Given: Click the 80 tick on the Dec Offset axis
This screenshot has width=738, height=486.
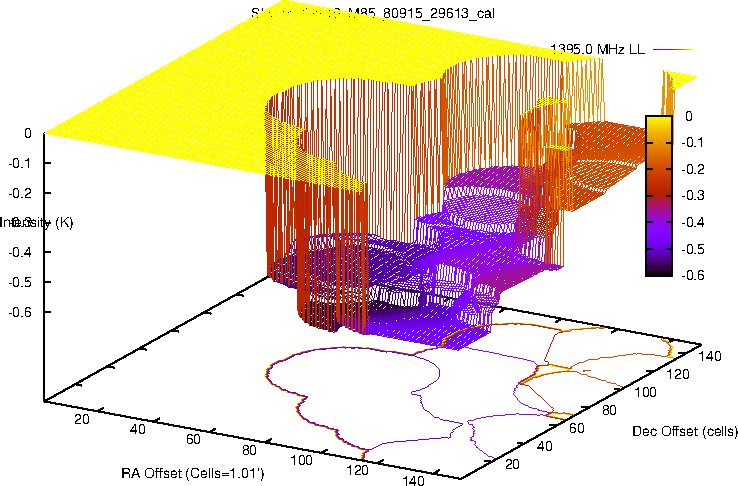Looking at the screenshot, I should tap(609, 410).
